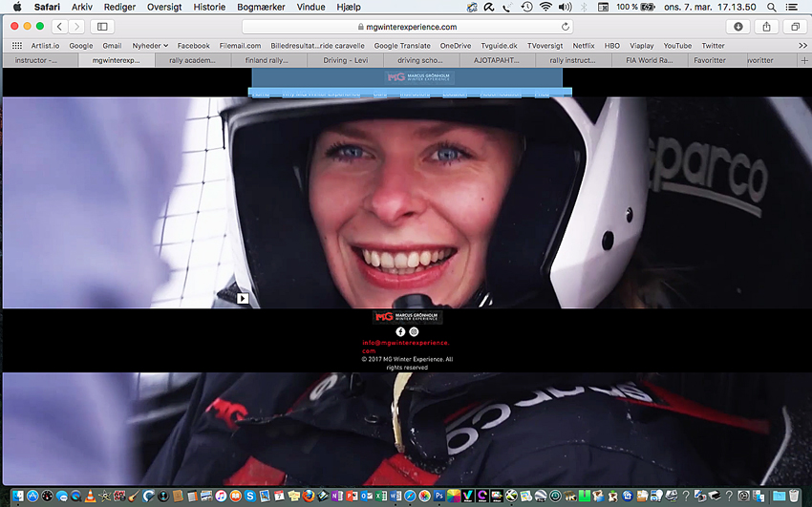This screenshot has width=812, height=507.
Task: Open a new tab with the plus button
Action: pos(804,60)
